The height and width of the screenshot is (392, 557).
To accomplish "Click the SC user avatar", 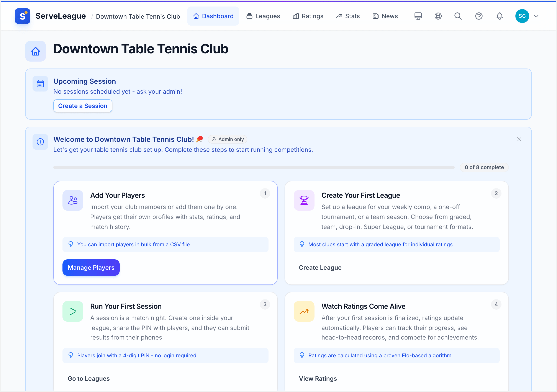I will point(522,16).
